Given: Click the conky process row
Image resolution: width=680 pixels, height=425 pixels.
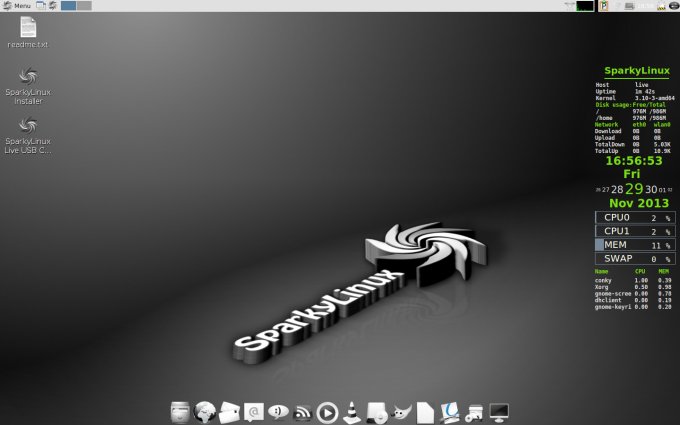Looking at the screenshot, I should click(633, 281).
